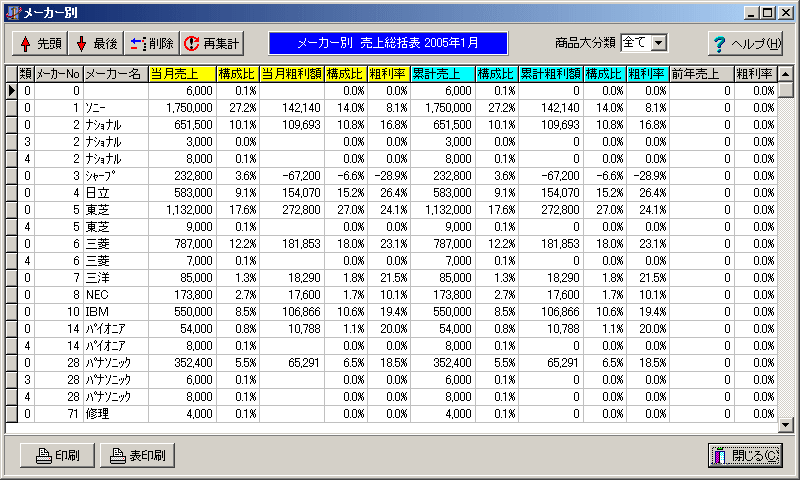Click the 550,000 当月売上 cell for IBM

pos(182,312)
